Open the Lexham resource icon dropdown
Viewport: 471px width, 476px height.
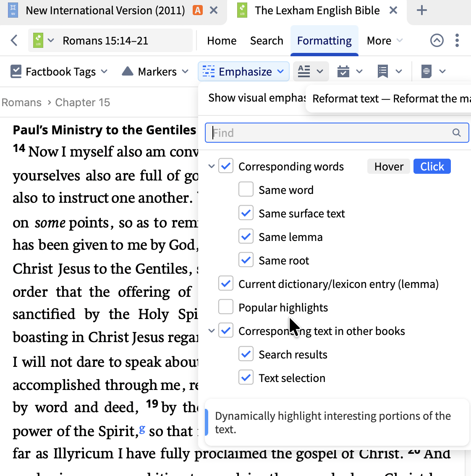pos(43,40)
